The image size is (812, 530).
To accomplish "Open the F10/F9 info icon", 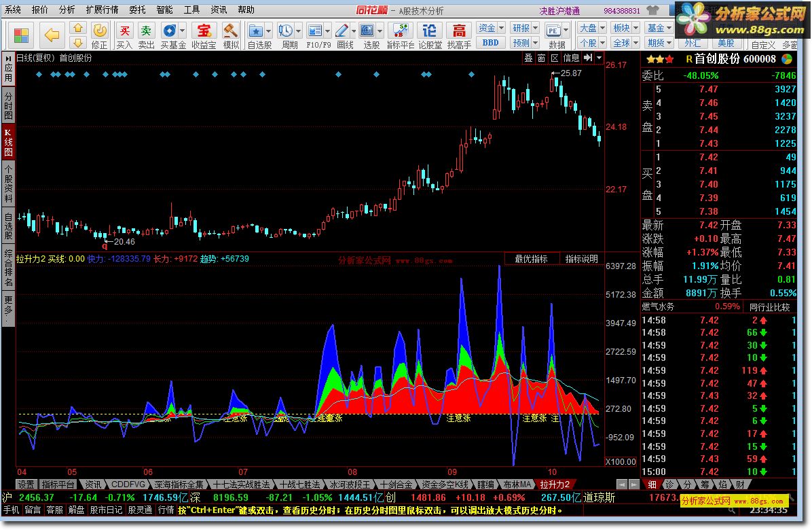I will coord(314,31).
